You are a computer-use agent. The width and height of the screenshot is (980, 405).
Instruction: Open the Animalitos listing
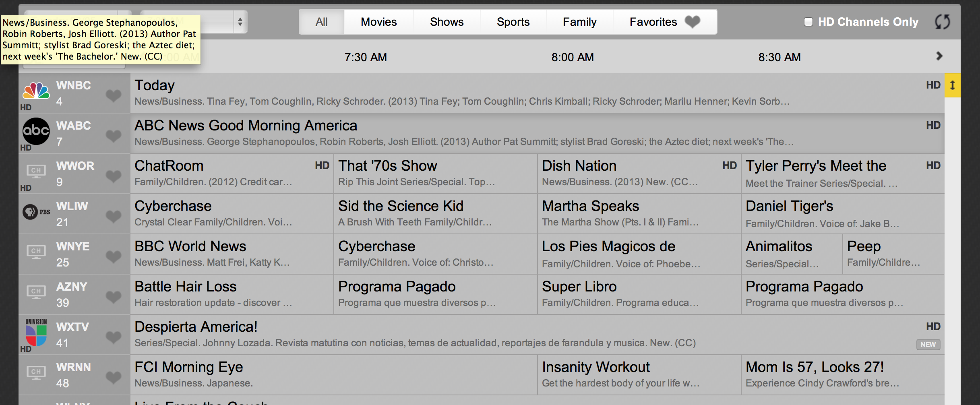pos(792,254)
